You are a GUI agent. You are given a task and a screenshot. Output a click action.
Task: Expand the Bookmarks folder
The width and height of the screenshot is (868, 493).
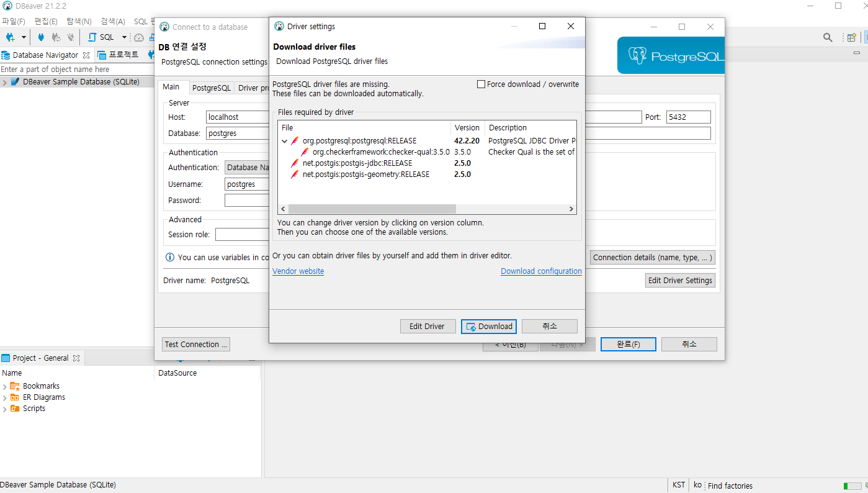(x=5, y=386)
